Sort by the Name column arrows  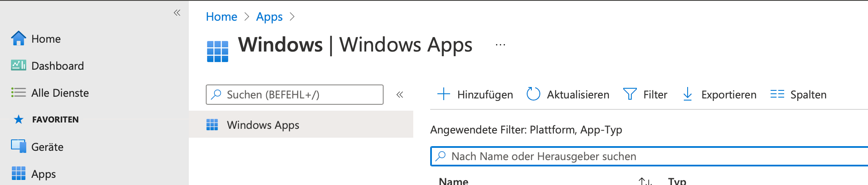point(644,182)
